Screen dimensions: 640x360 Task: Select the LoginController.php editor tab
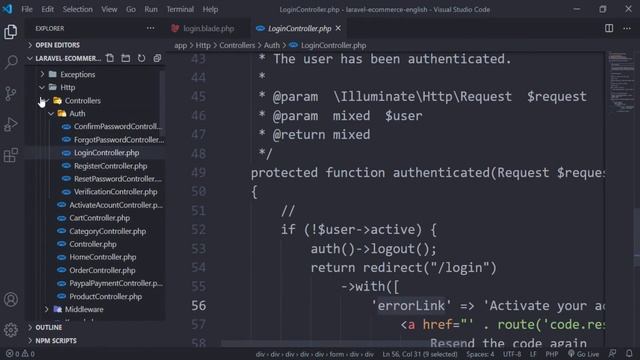(299, 28)
